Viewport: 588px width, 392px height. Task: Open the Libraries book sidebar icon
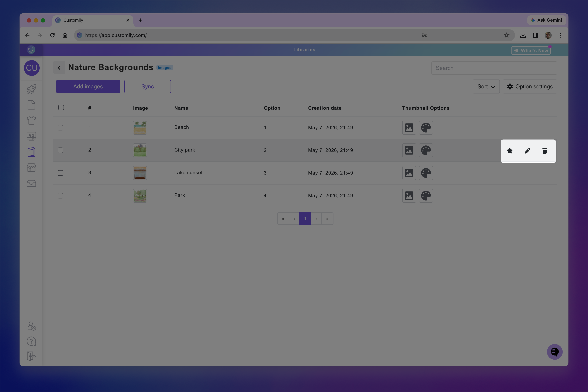(x=31, y=152)
